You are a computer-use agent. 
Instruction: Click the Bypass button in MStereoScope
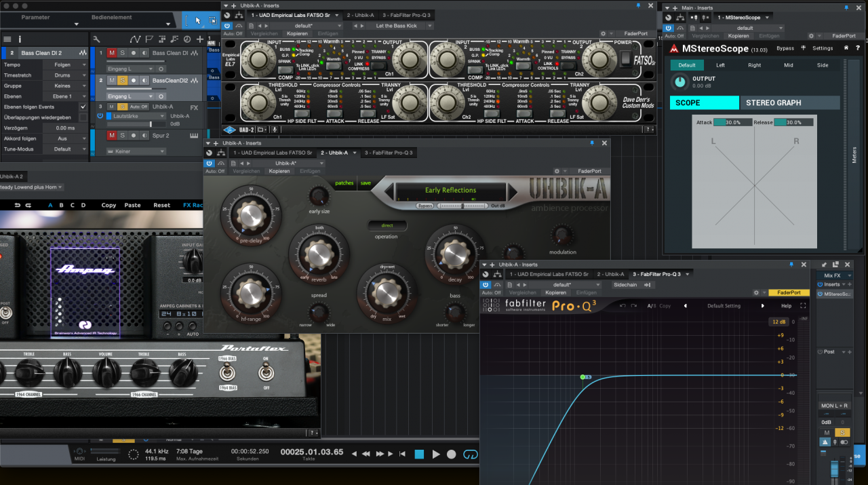tap(785, 48)
